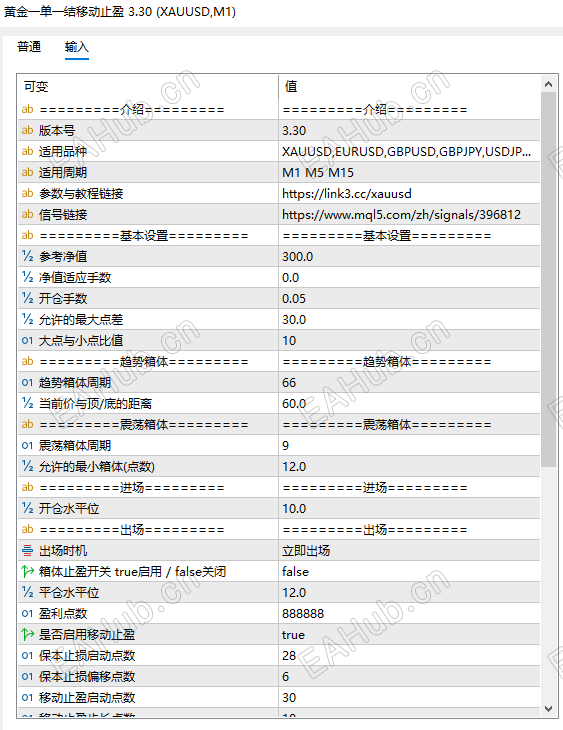
Task: Click the ½ icon beside 当前价与顶/底的距离
Action: pyautogui.click(x=27, y=403)
